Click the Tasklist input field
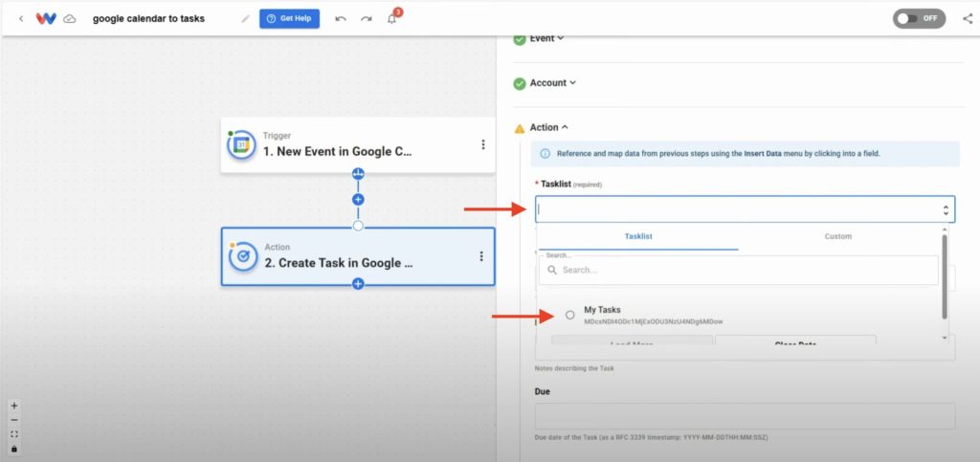 click(745, 209)
